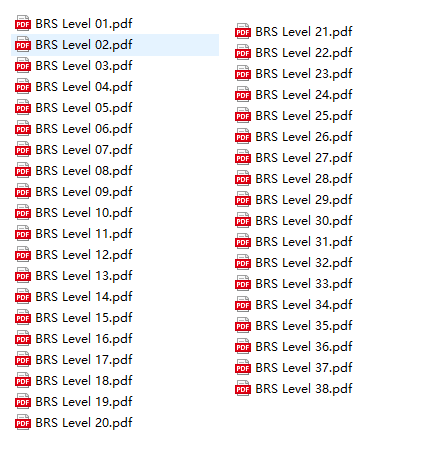Select the file BRS Level 30.pdf
Viewport: 431px width, 465px height.
coord(304,221)
